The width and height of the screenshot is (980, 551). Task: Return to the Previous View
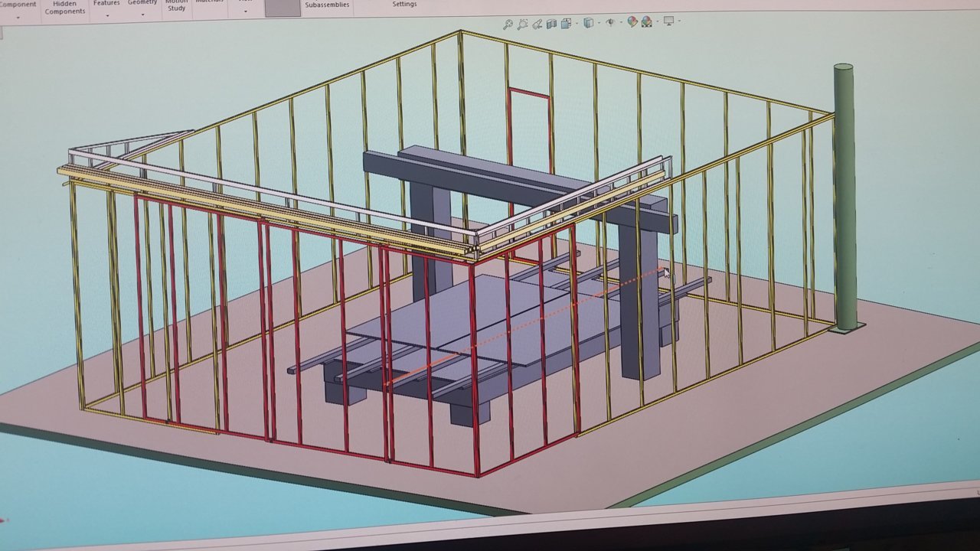click(x=537, y=24)
